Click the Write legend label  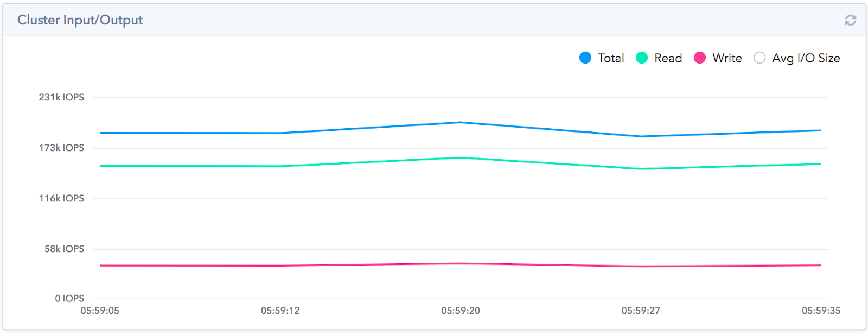pos(727,58)
